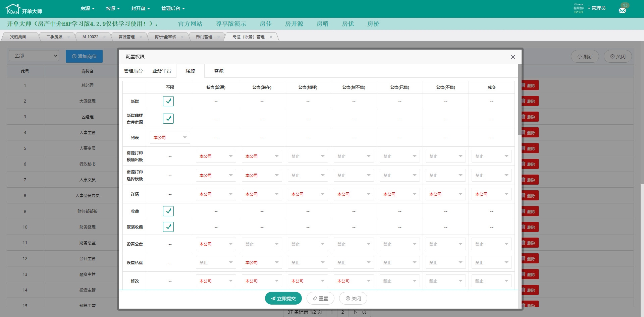
Task: Select the 客源 permission tab
Action: [219, 71]
